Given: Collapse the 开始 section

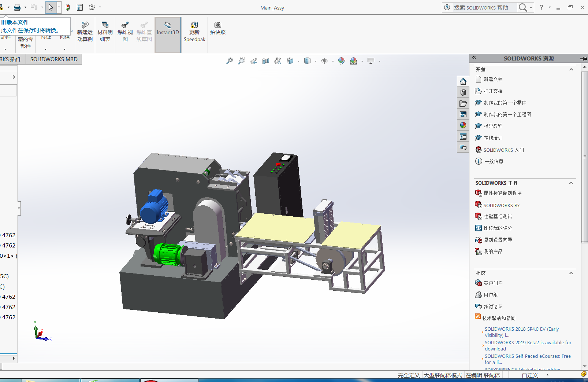Looking at the screenshot, I should point(571,70).
